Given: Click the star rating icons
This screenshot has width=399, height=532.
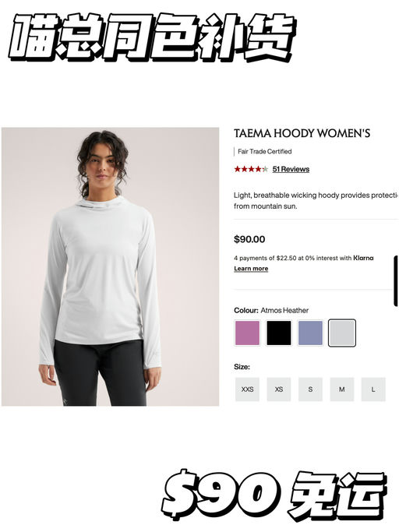Looking at the screenshot, I should tap(251, 169).
